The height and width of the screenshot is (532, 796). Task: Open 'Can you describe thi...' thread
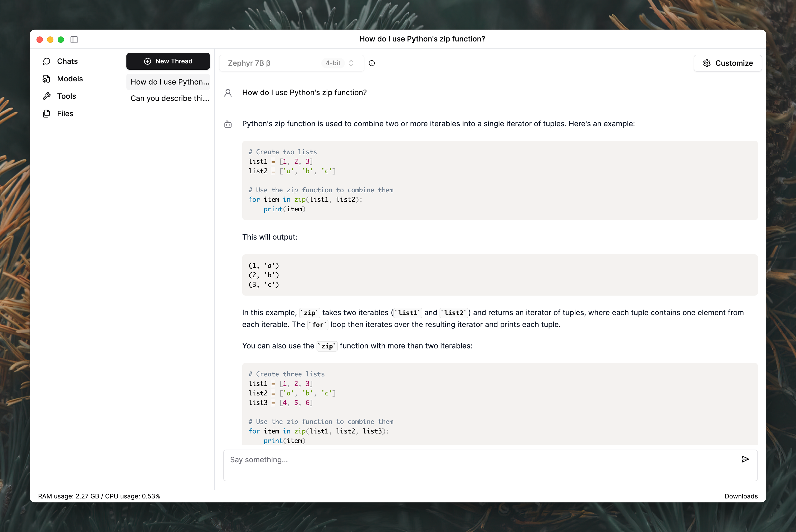170,98
